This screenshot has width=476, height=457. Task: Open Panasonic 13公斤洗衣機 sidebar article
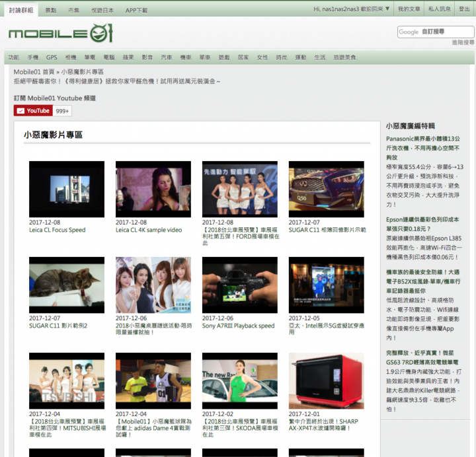tap(423, 148)
